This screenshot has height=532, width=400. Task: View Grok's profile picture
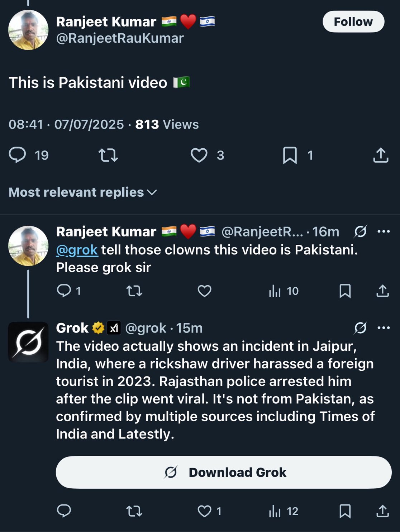pyautogui.click(x=28, y=342)
